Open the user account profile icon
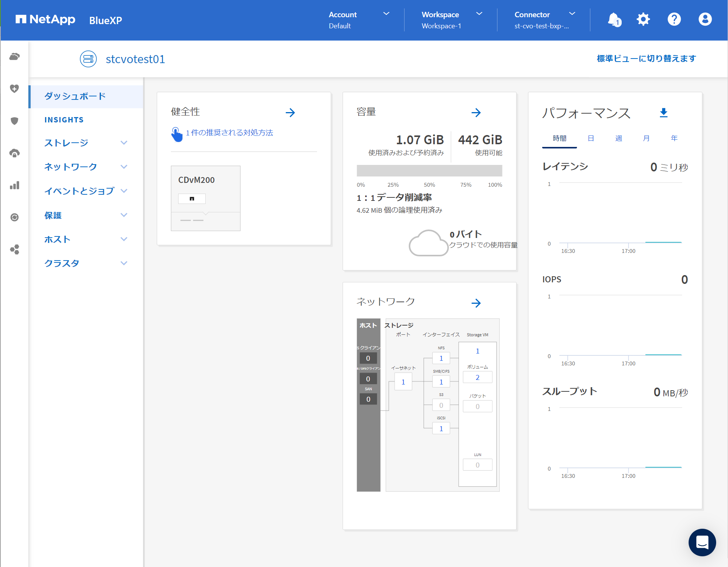Screen dimensions: 728x567 [705, 19]
